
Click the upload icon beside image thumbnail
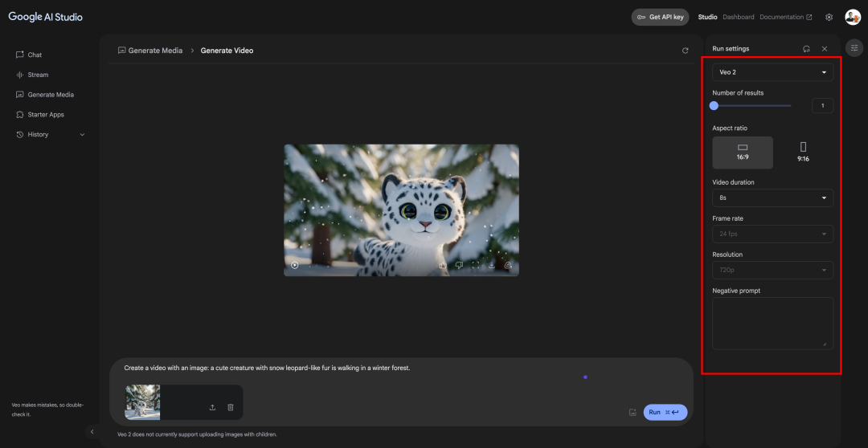click(212, 408)
